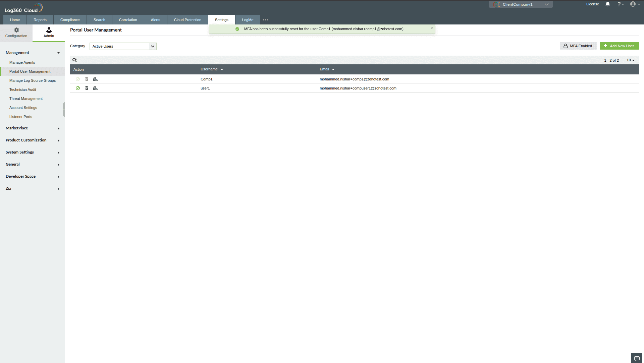The height and width of the screenshot is (363, 644).
Task: Switch to the Configuration gear section
Action: click(16, 33)
